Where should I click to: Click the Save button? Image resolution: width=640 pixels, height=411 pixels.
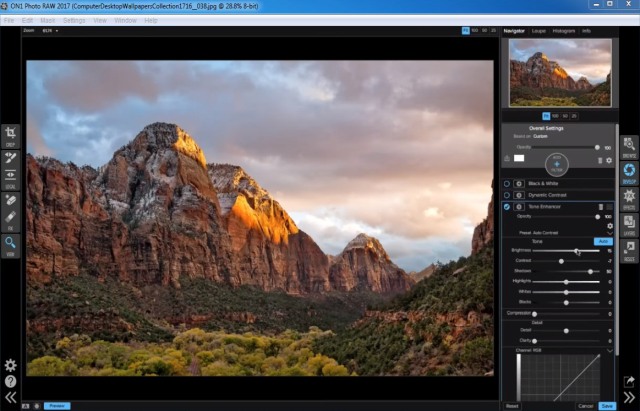[607, 406]
